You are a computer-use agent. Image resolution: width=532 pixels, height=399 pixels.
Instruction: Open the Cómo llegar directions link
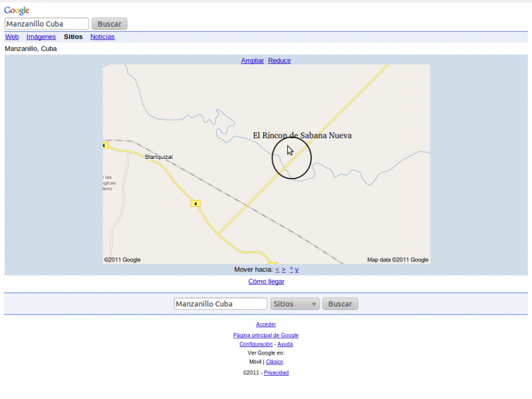click(x=266, y=281)
